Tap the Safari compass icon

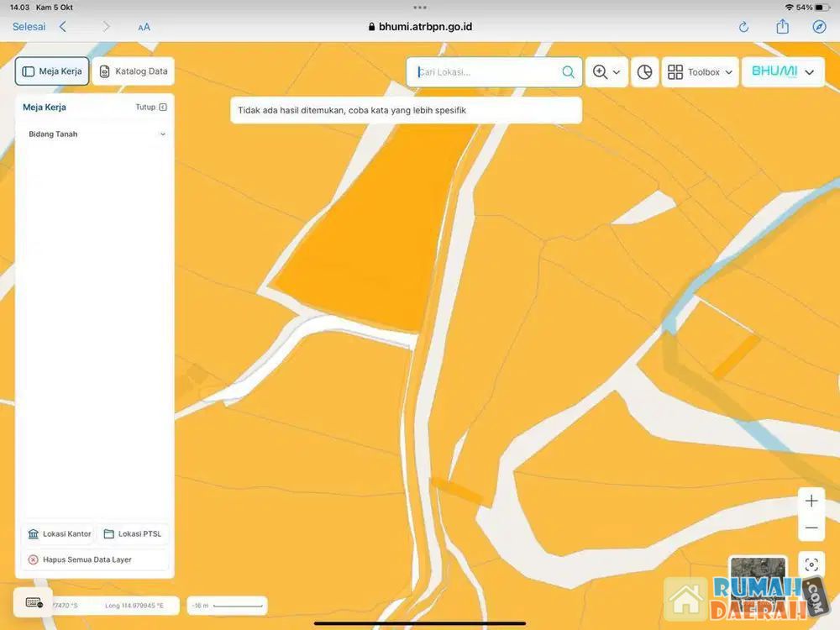(x=820, y=27)
